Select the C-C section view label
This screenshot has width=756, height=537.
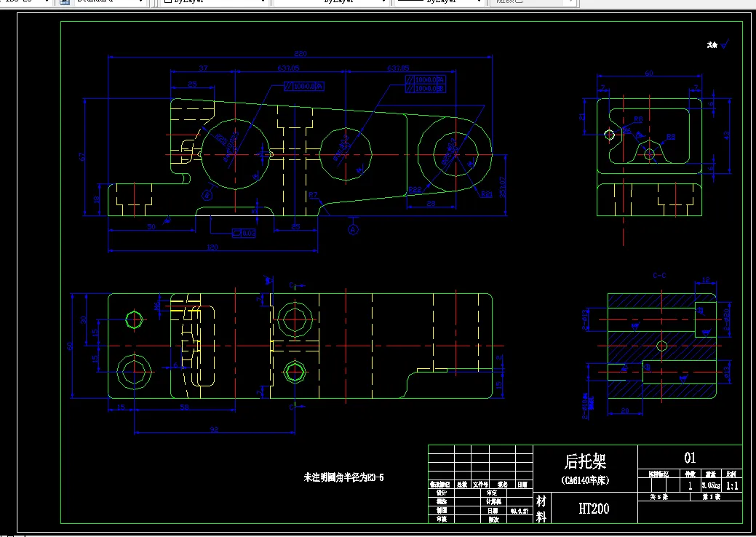tap(659, 276)
